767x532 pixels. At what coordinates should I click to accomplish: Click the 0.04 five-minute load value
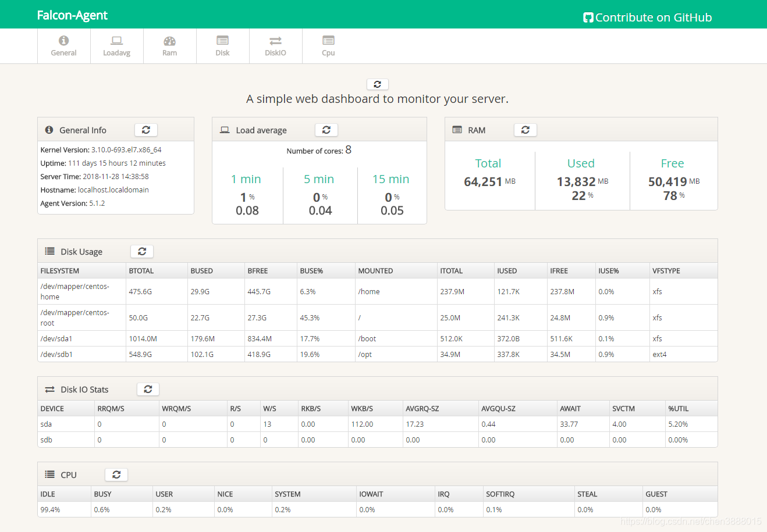321,210
